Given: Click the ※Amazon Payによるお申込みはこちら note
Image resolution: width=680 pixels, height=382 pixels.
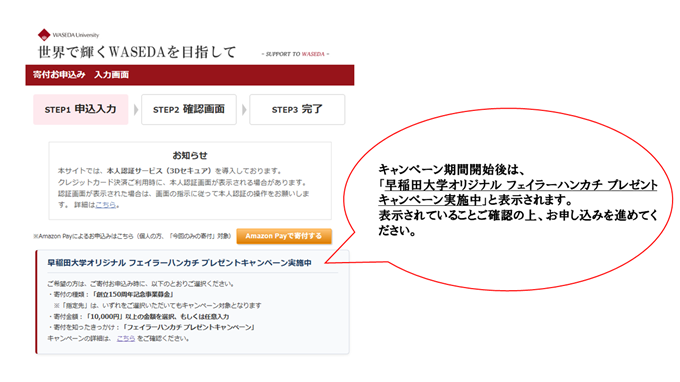Looking at the screenshot, I should 132,236.
